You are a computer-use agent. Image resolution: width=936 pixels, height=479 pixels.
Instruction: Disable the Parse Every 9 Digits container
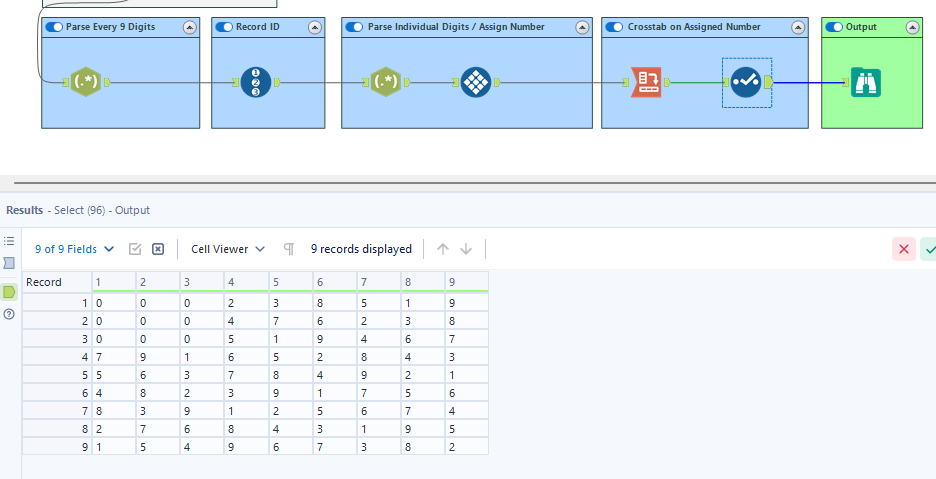[54, 27]
